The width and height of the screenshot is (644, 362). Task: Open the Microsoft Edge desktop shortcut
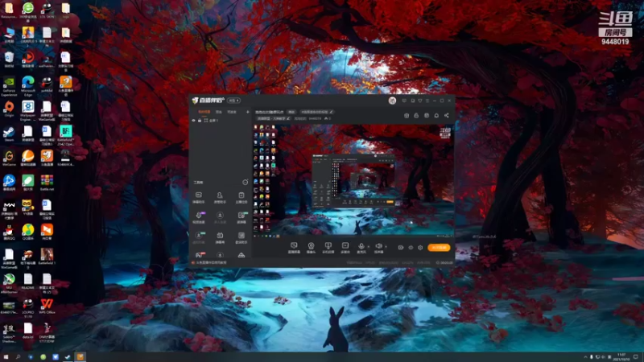pos(28,85)
